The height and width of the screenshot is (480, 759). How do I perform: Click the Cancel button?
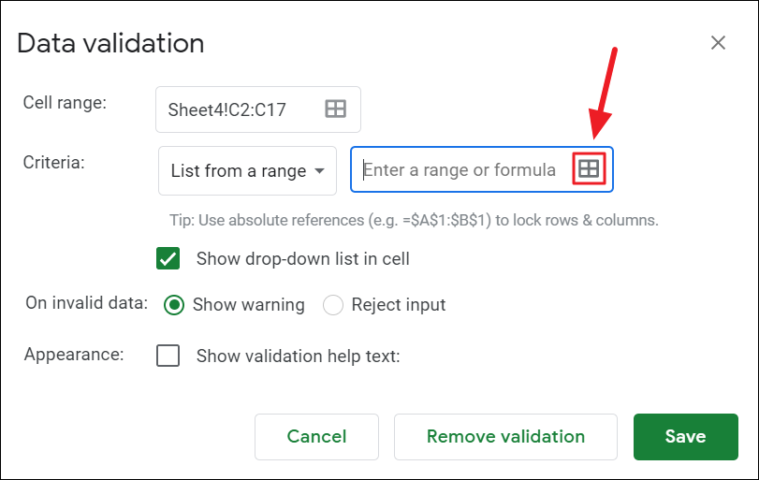click(317, 436)
